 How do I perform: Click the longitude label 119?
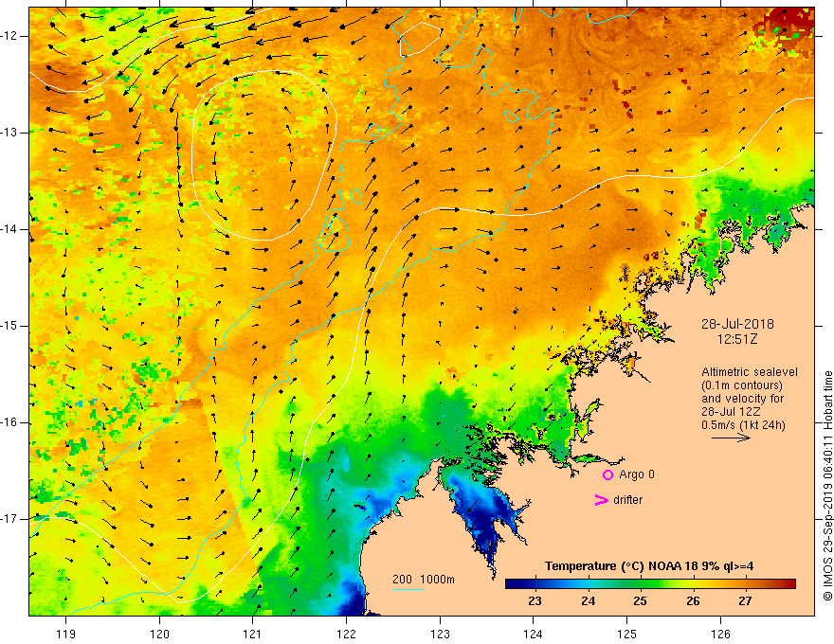click(66, 634)
